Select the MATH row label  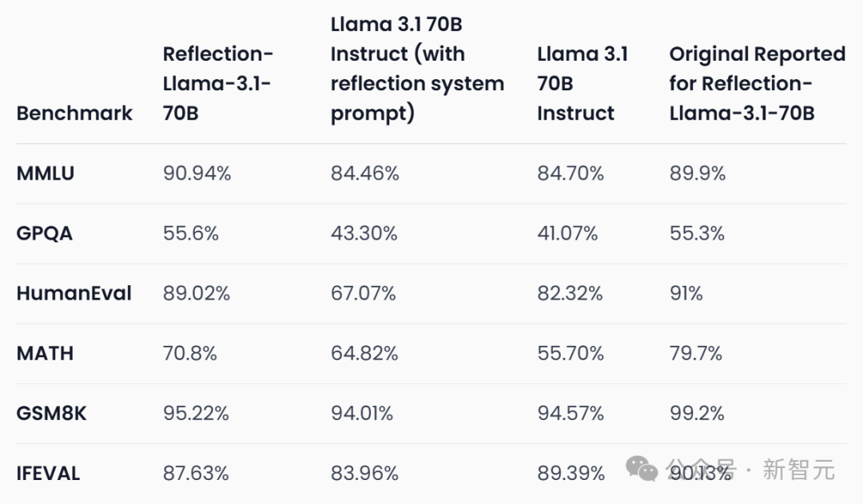click(45, 353)
